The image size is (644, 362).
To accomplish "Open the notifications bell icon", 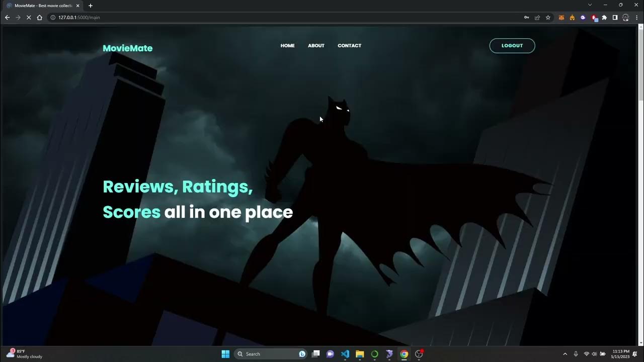I will pyautogui.click(x=635, y=354).
